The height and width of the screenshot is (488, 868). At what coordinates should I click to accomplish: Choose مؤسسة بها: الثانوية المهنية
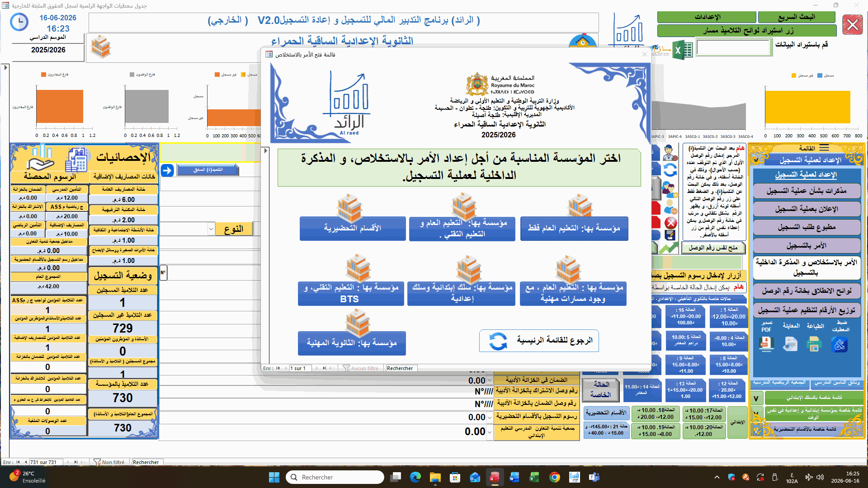(x=352, y=343)
